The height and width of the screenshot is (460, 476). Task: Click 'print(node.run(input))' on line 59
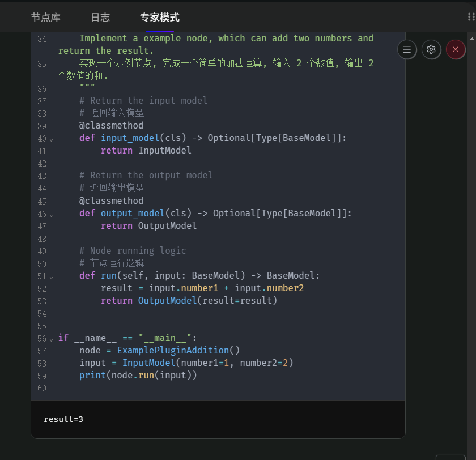138,376
